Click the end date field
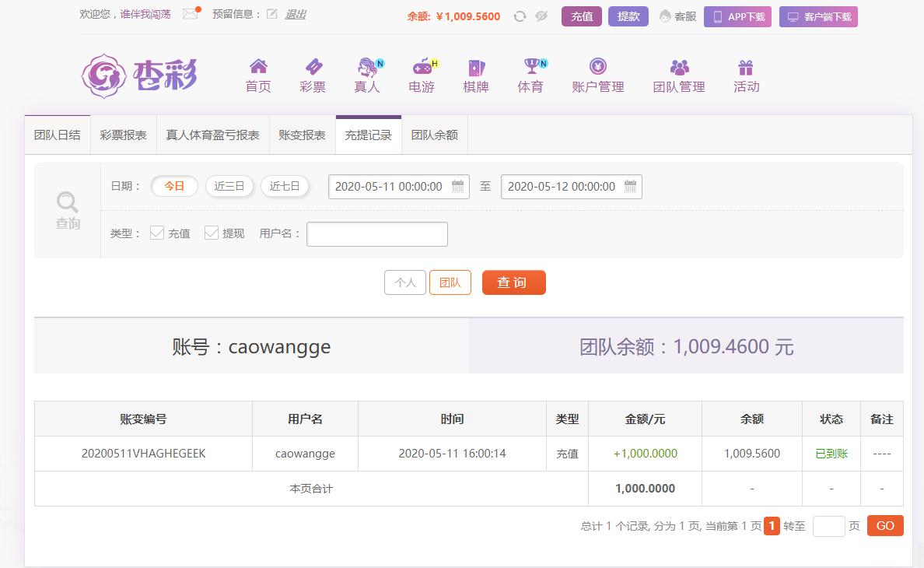This screenshot has height=568, width=924. [571, 187]
